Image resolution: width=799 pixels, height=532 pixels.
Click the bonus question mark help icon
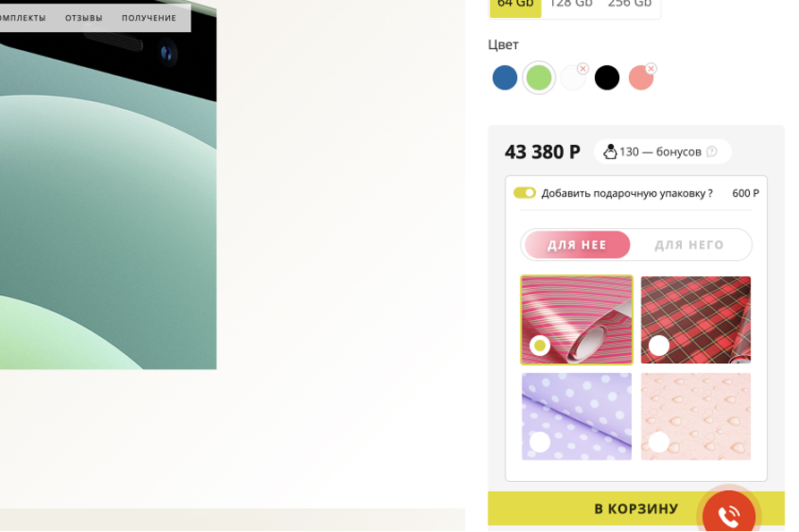(712, 152)
